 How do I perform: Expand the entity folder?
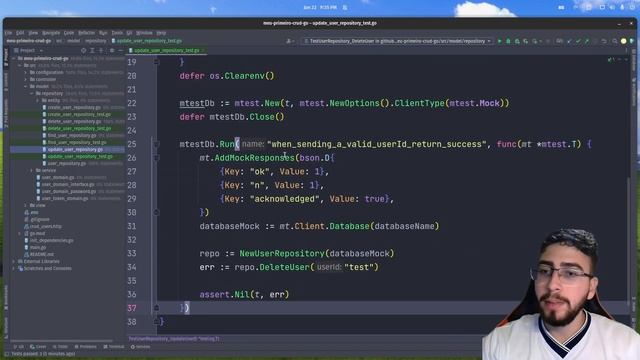38,100
